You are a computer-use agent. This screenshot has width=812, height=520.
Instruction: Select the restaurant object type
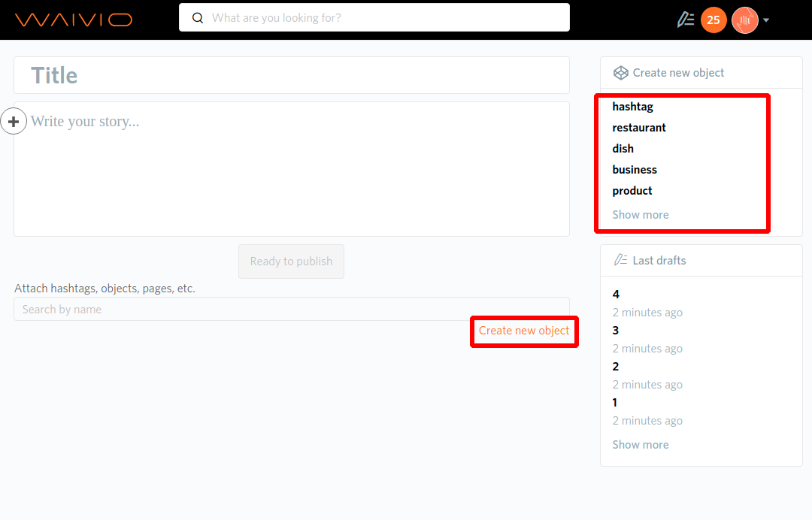coord(639,128)
